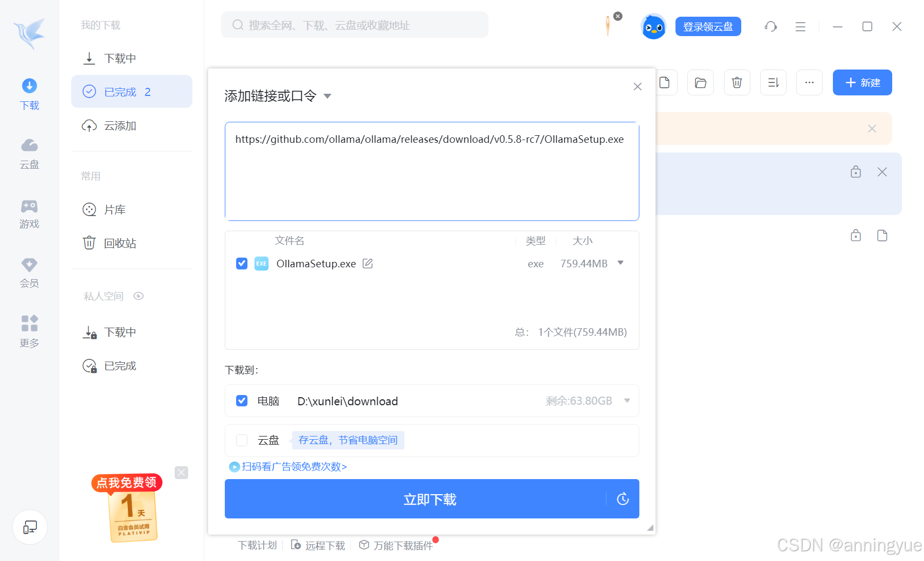Click 登录领云盘 login button

click(x=708, y=26)
